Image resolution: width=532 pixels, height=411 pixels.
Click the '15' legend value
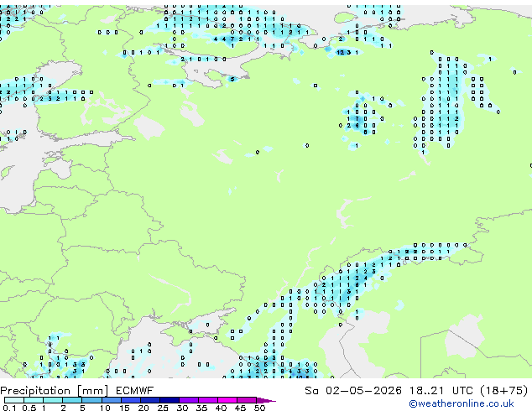click(x=124, y=408)
